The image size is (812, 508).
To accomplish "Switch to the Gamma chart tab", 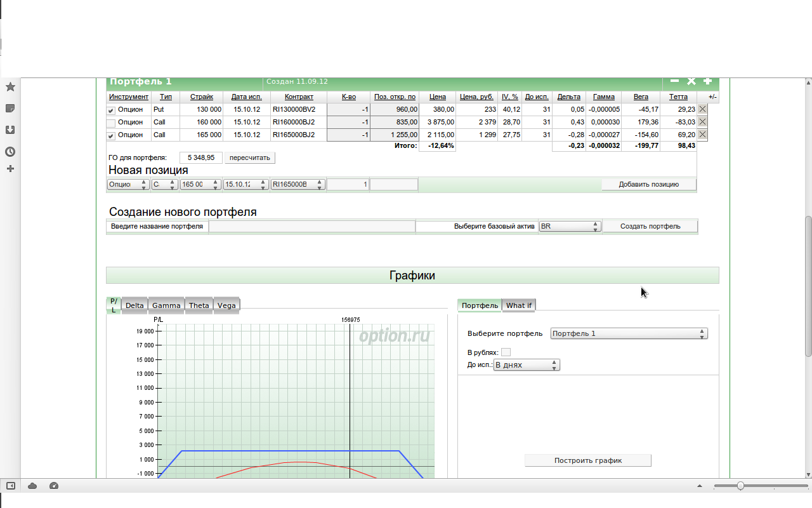I will pos(166,305).
